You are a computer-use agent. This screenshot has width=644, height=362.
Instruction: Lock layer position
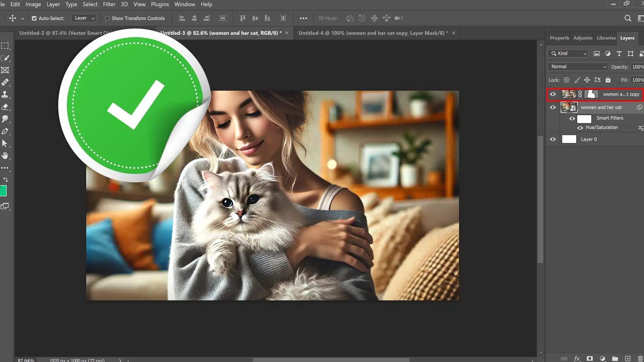tap(587, 80)
